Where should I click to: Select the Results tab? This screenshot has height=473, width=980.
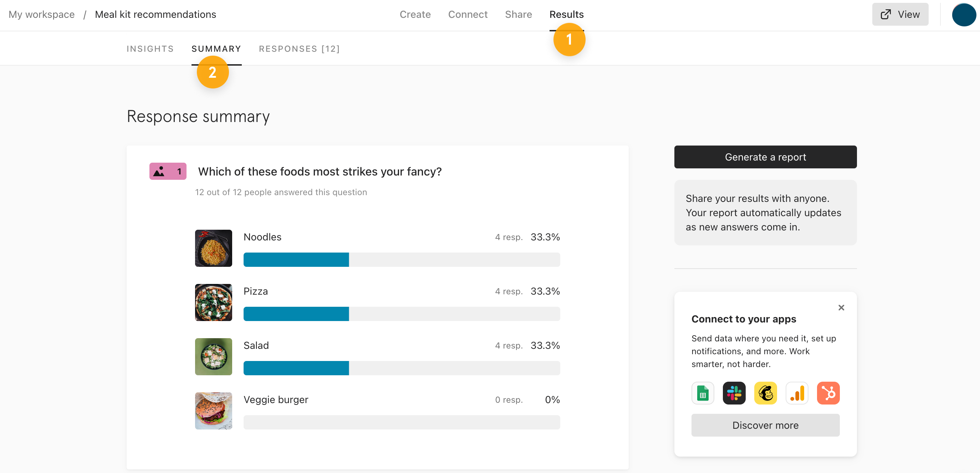[x=566, y=15]
